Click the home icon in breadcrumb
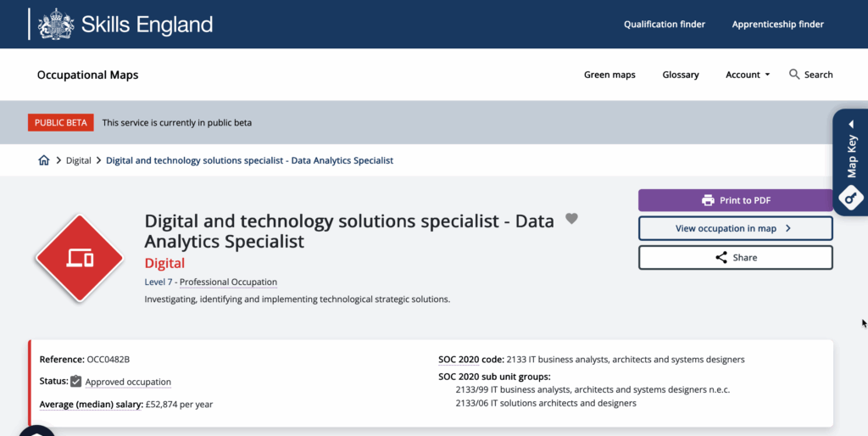 (x=44, y=160)
